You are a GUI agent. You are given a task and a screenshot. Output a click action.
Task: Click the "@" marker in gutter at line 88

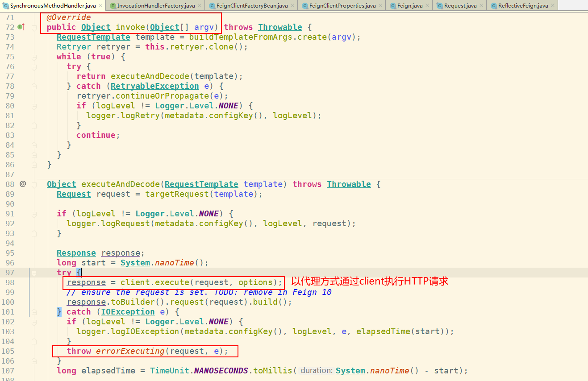coord(22,184)
